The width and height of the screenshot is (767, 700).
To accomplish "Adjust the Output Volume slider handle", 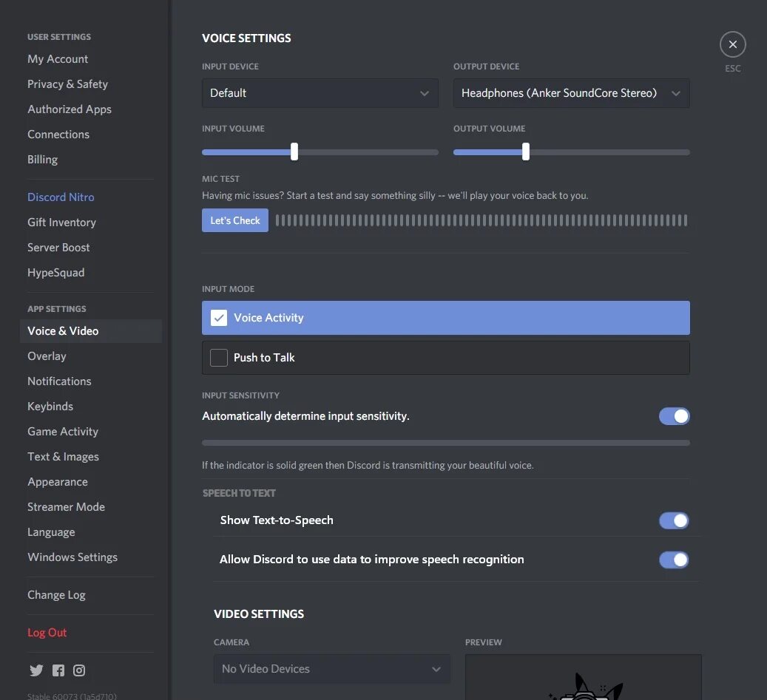I will [x=525, y=152].
